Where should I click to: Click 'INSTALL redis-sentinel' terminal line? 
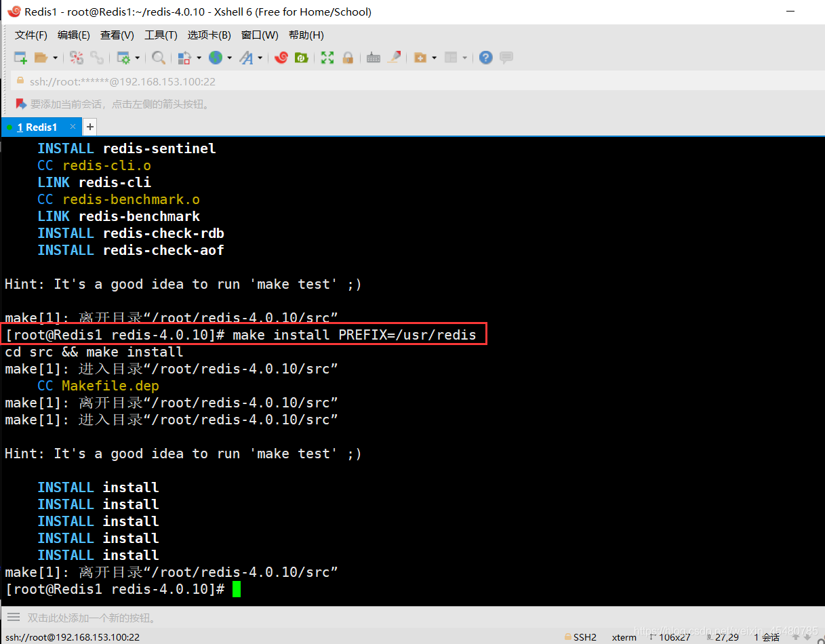coord(127,148)
